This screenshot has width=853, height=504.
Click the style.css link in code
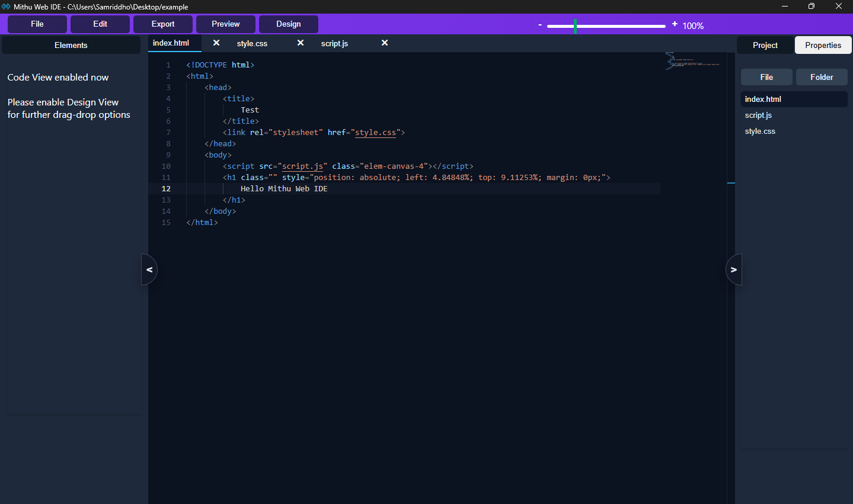pyautogui.click(x=375, y=133)
